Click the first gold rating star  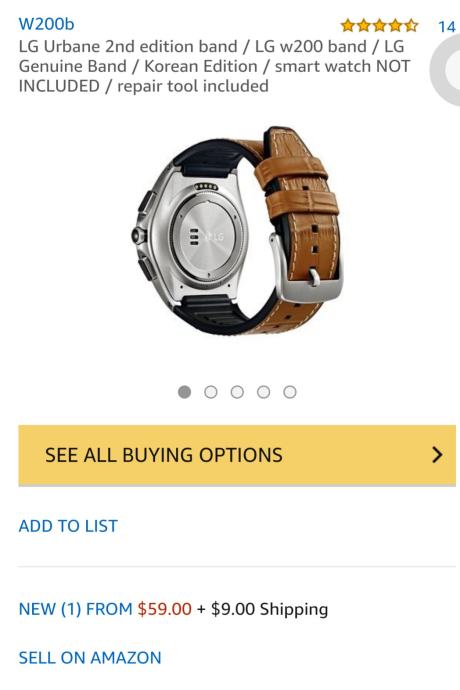[x=348, y=26]
